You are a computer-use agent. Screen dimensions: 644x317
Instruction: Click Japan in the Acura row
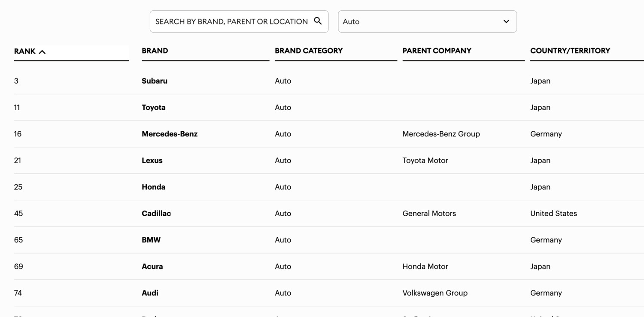[540, 266]
